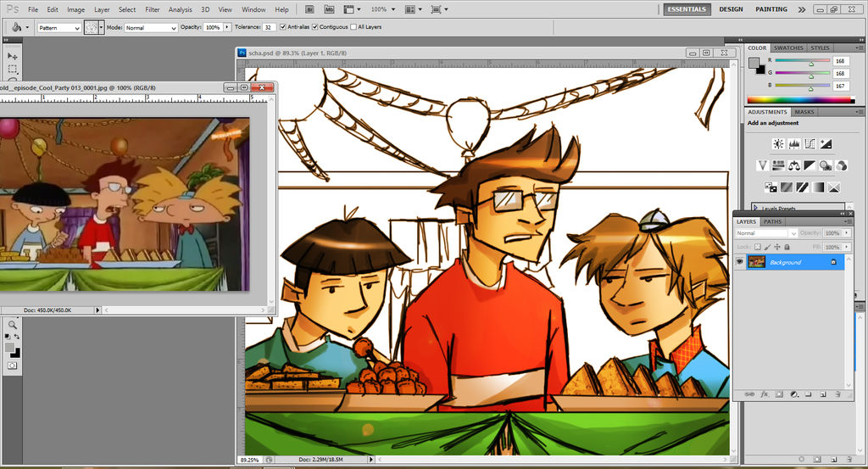
Task: Add an Invert adjustment
Action: [771, 187]
